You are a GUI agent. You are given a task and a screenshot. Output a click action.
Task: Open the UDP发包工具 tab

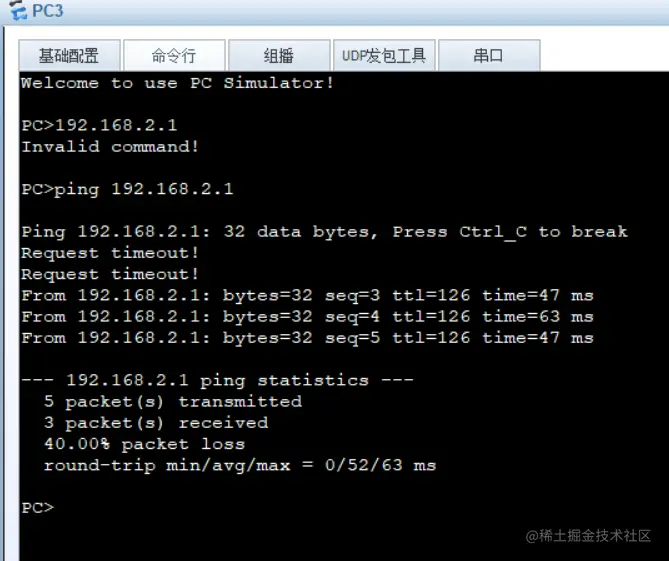click(384, 55)
